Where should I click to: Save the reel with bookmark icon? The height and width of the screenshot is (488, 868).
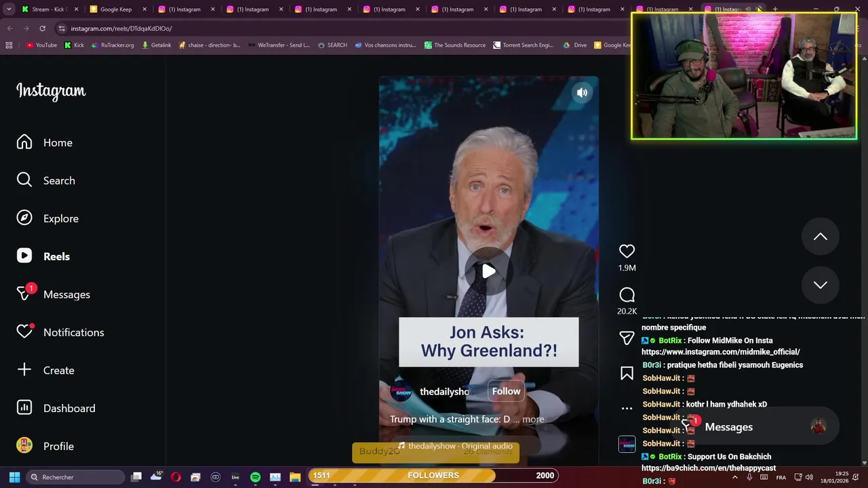tap(627, 373)
